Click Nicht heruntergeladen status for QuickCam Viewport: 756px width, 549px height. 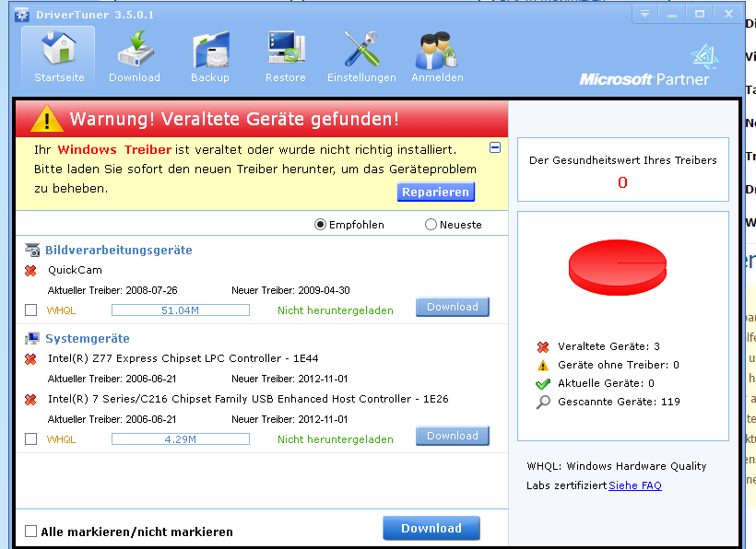(x=336, y=310)
